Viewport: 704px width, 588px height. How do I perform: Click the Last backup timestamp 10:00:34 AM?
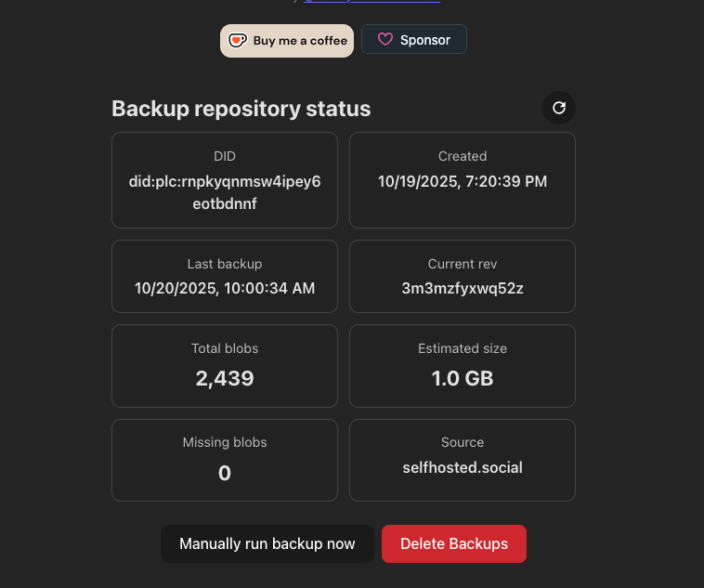225,288
